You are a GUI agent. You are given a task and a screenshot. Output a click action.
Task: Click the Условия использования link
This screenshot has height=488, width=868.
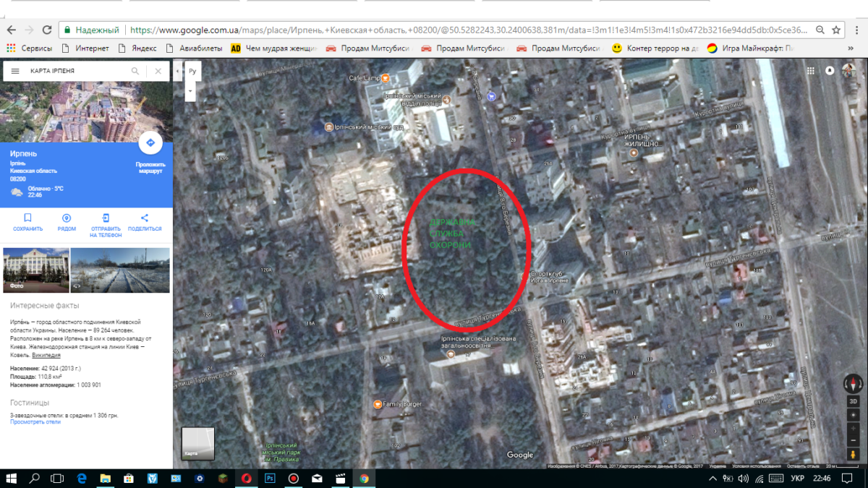tap(756, 466)
